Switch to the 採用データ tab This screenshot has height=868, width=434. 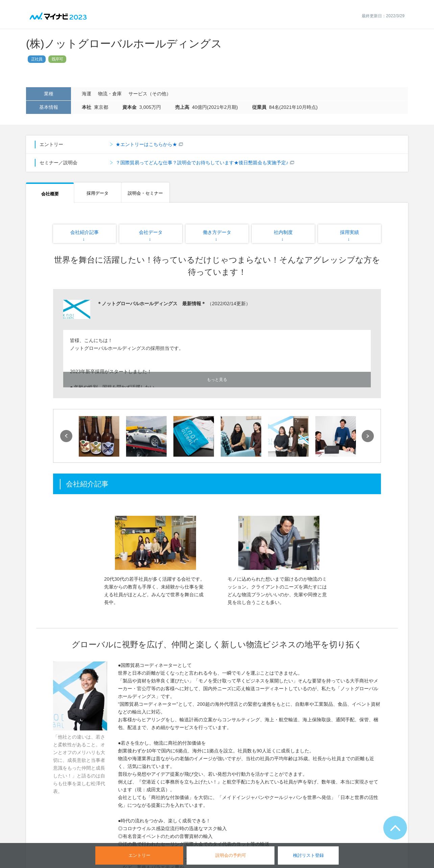[x=97, y=193]
